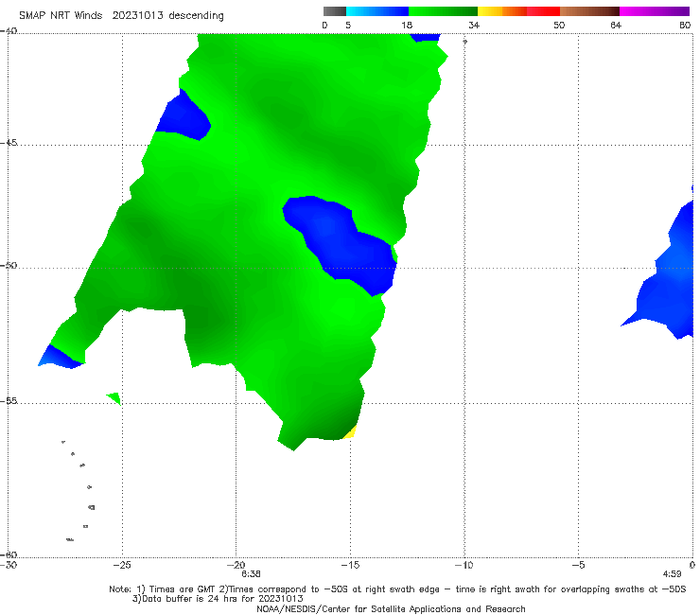Click the longitude label '-20'
The height and width of the screenshot is (615, 700).
pos(236,565)
